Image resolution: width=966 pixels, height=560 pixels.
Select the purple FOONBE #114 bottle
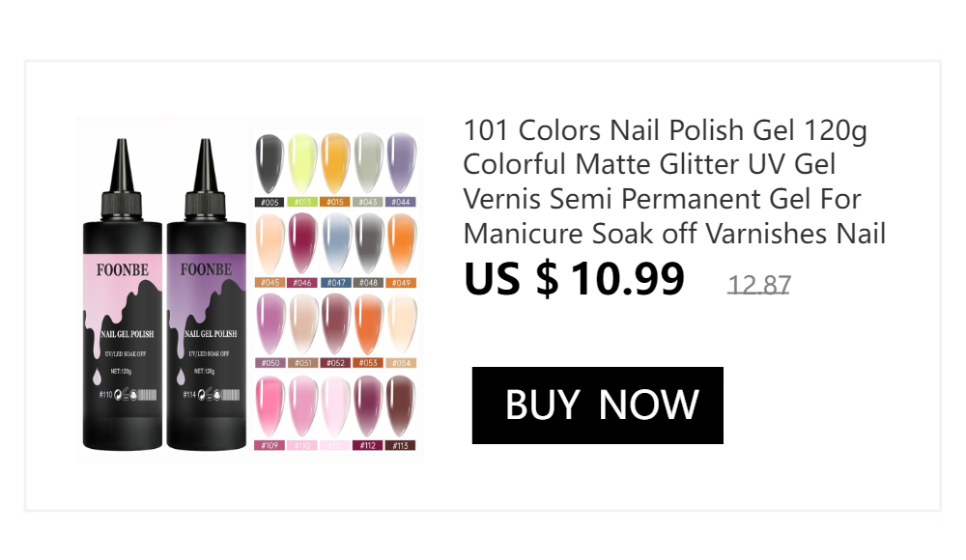(x=207, y=294)
